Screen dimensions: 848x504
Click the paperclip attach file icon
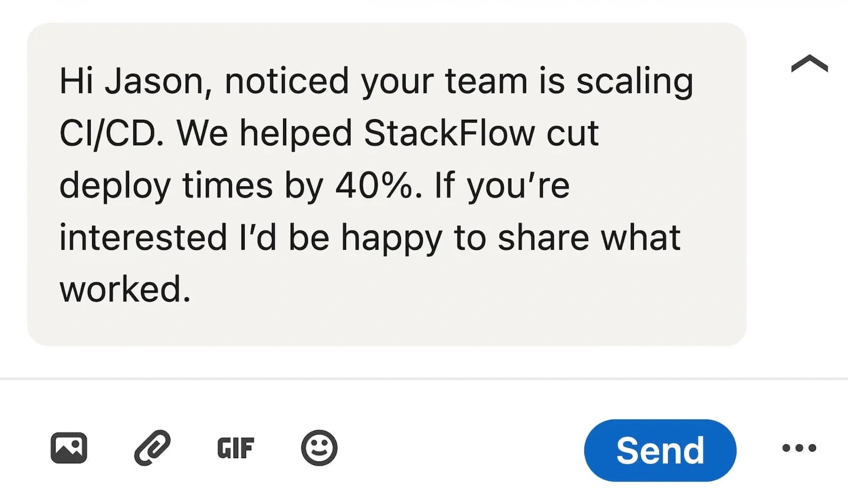click(x=152, y=448)
